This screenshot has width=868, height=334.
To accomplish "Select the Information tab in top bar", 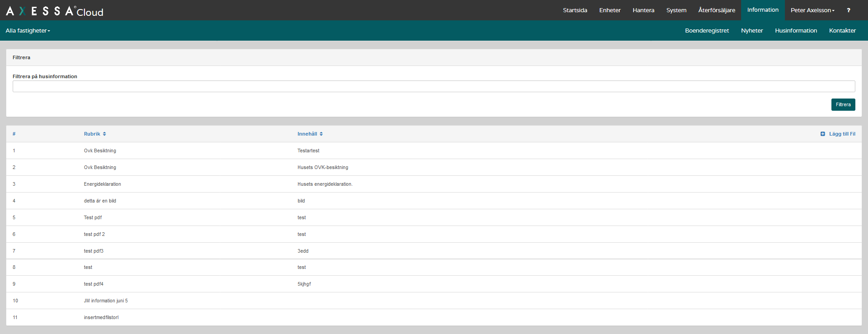I will [x=763, y=10].
